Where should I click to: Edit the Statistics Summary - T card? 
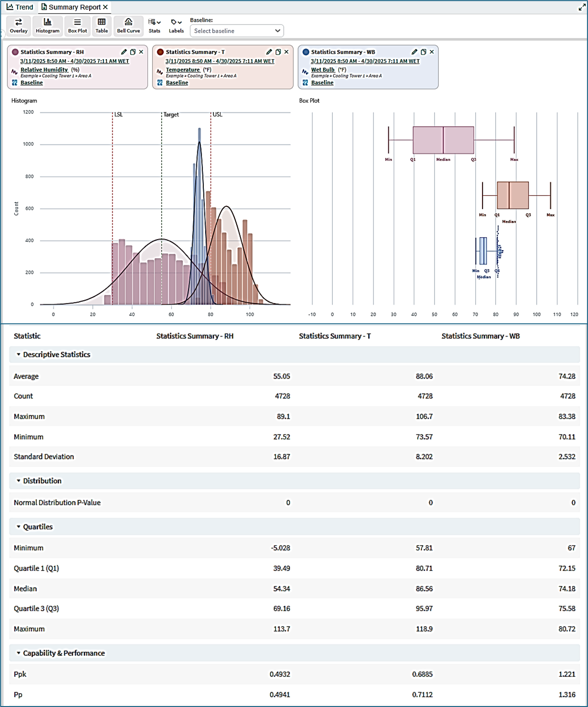[x=269, y=52]
